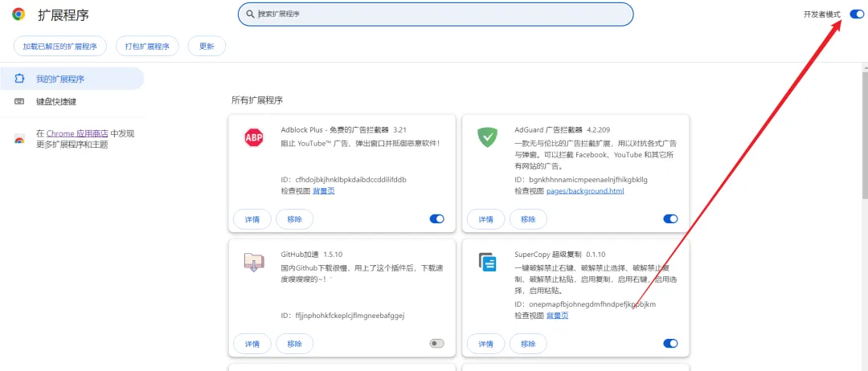This screenshot has width=868, height=371.
Task: Open 详情 for GitHub加速
Action: pos(252,344)
